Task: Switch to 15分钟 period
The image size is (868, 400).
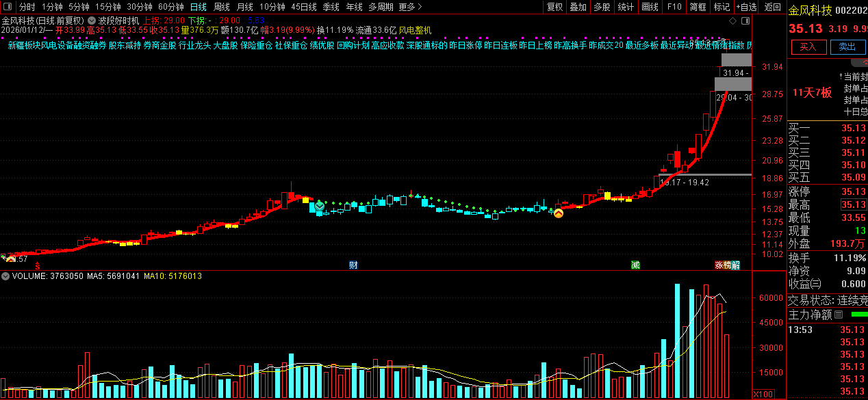Action: (x=107, y=7)
